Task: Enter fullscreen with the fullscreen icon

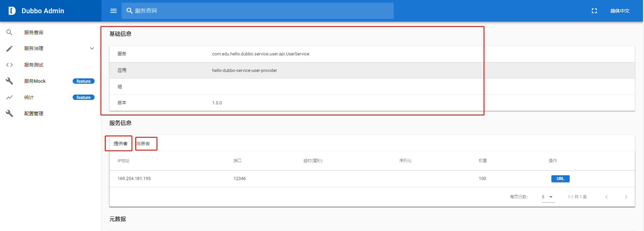Action: pyautogui.click(x=594, y=11)
